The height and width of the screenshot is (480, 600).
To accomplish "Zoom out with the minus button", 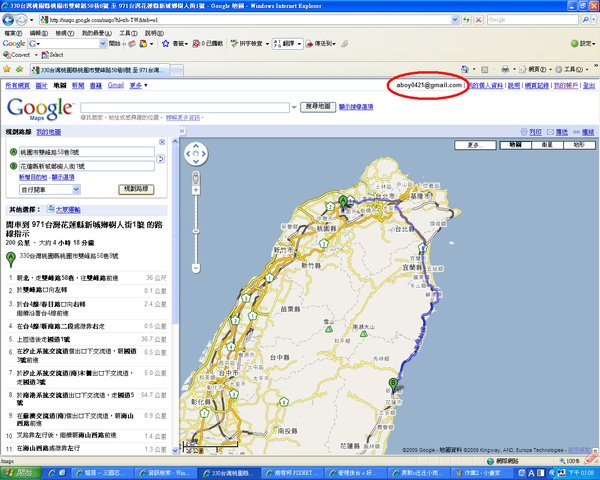I will point(196,268).
